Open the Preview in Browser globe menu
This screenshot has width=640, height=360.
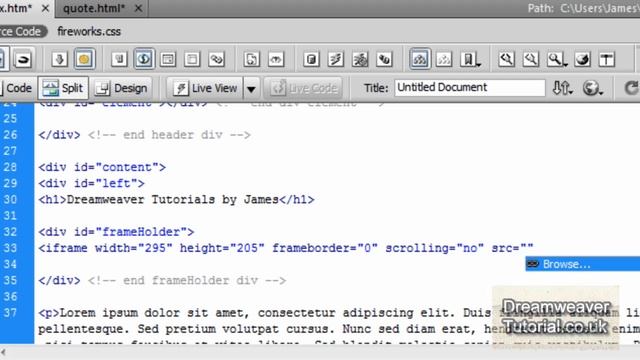593,88
